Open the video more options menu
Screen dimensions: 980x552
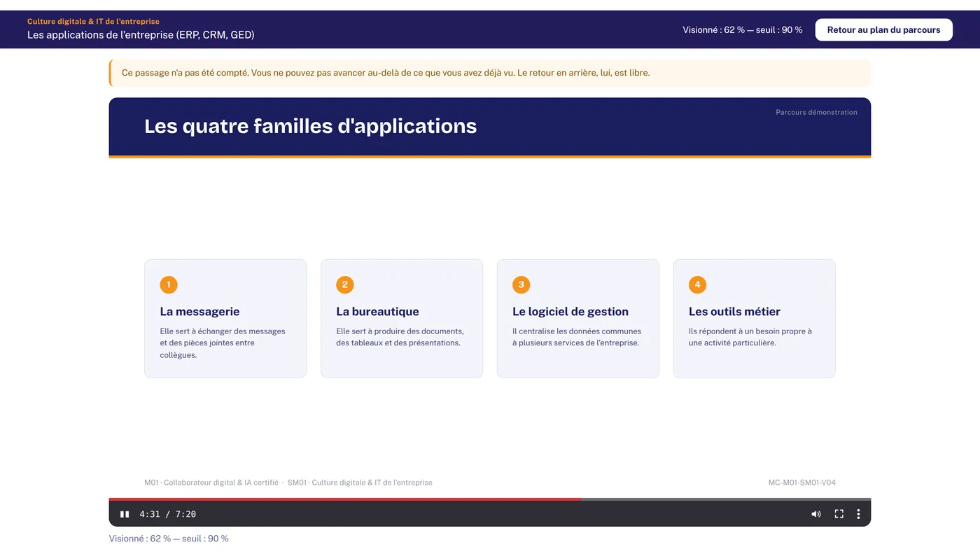(x=858, y=514)
